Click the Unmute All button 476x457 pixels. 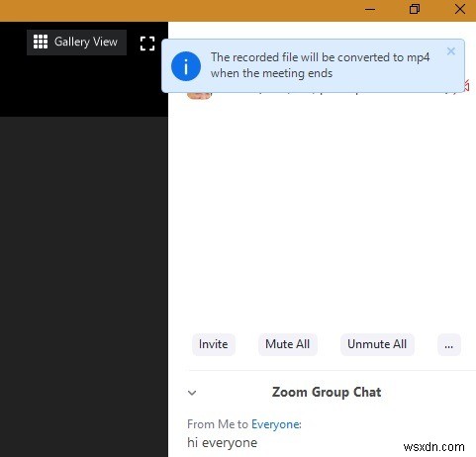coord(377,344)
